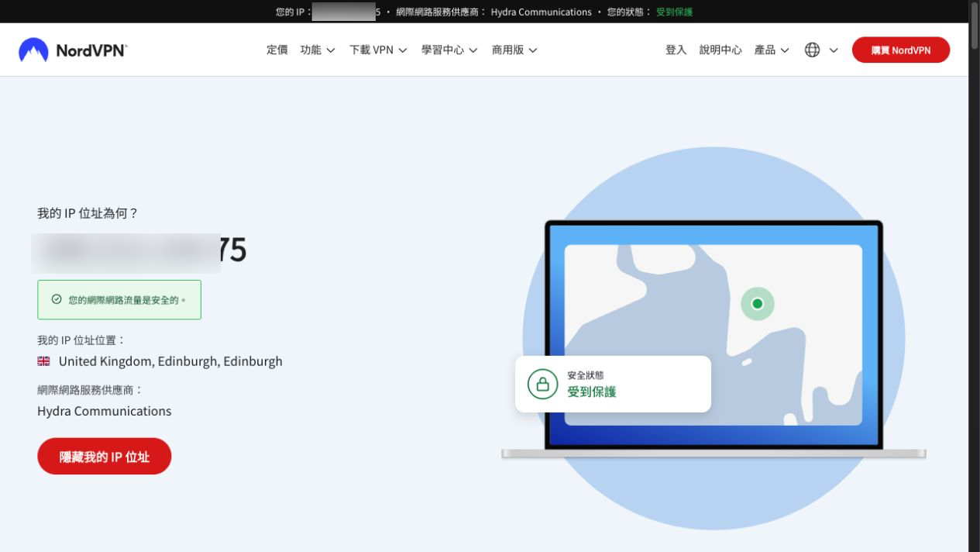Expand the 商用版 menu
Image resolution: width=980 pixels, height=552 pixels.
(514, 50)
